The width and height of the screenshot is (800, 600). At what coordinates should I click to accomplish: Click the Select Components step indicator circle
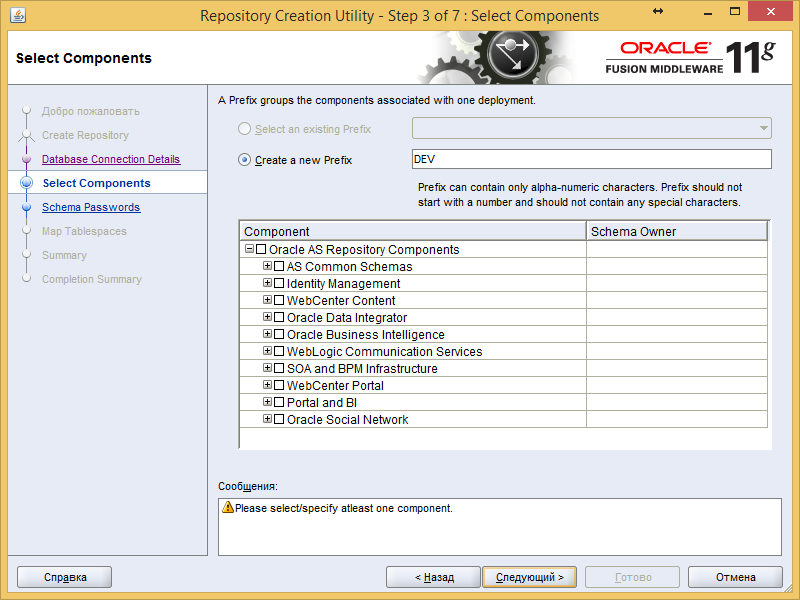click(x=28, y=183)
